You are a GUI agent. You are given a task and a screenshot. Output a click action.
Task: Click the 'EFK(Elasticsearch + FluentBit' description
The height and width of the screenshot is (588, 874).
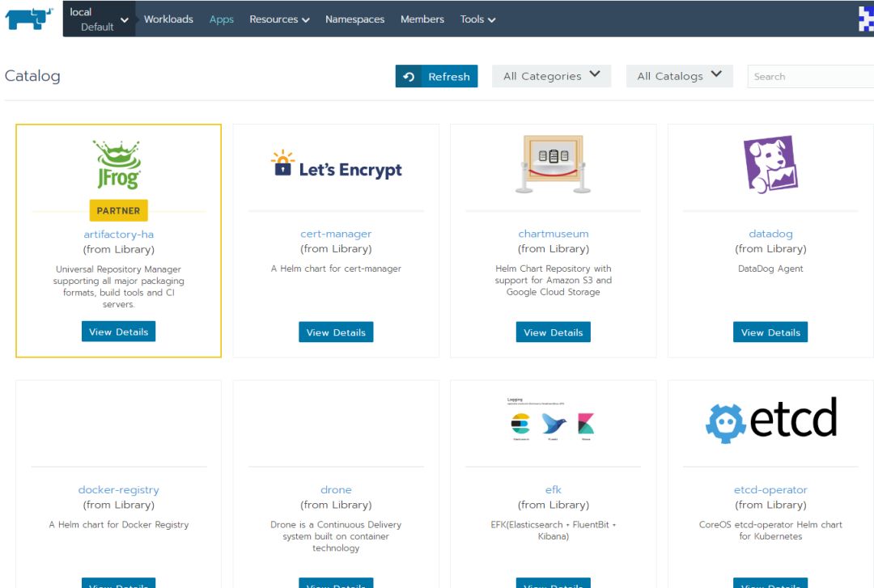[x=553, y=531]
